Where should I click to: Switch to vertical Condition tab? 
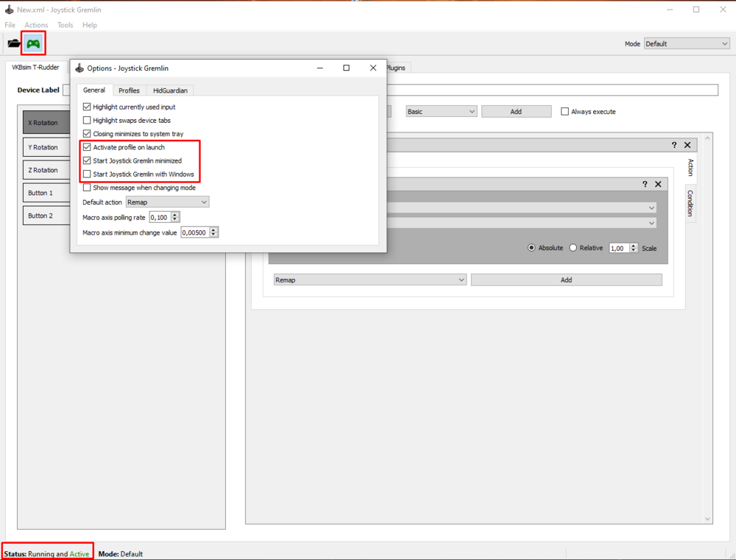690,203
